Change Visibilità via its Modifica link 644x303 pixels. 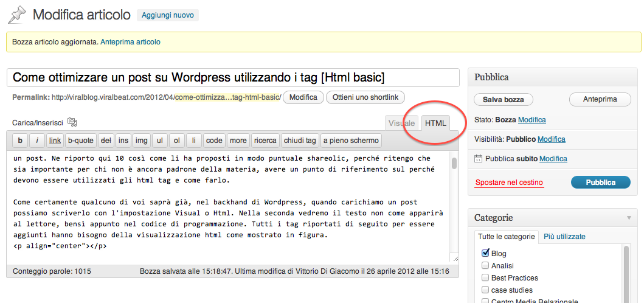click(552, 139)
